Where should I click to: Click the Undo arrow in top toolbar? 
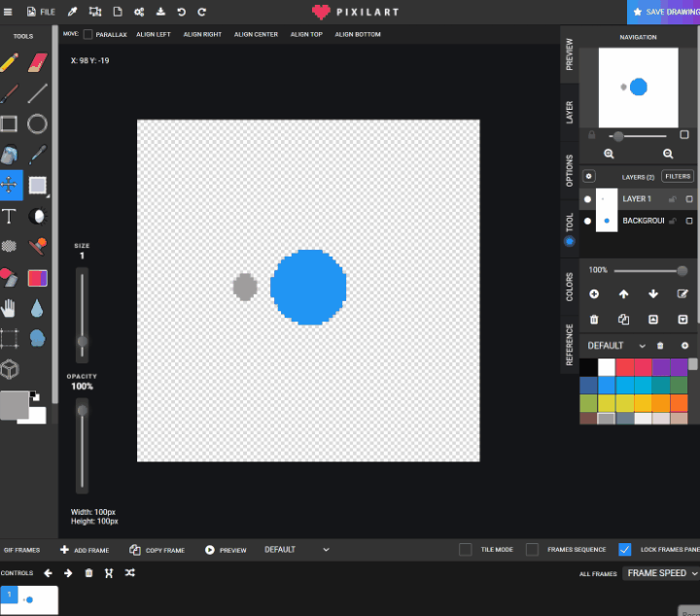[181, 12]
